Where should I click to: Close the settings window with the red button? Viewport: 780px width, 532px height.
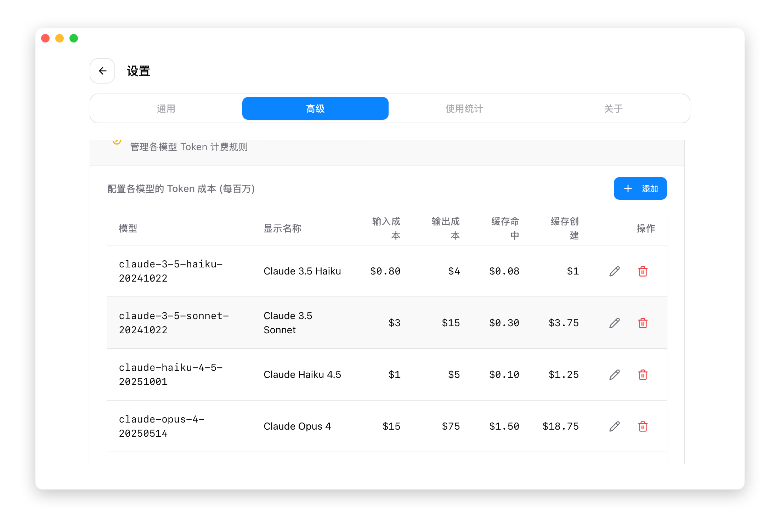[45, 38]
